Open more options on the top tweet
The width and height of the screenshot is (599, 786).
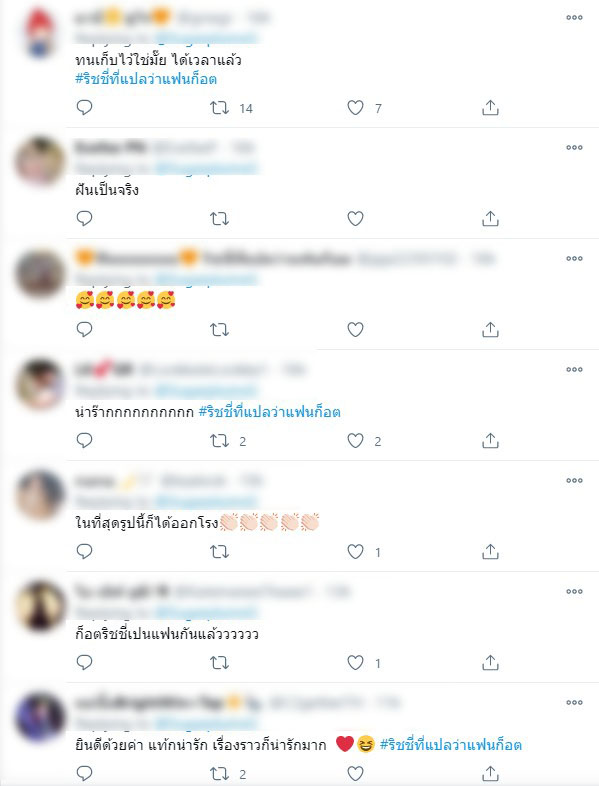click(574, 18)
